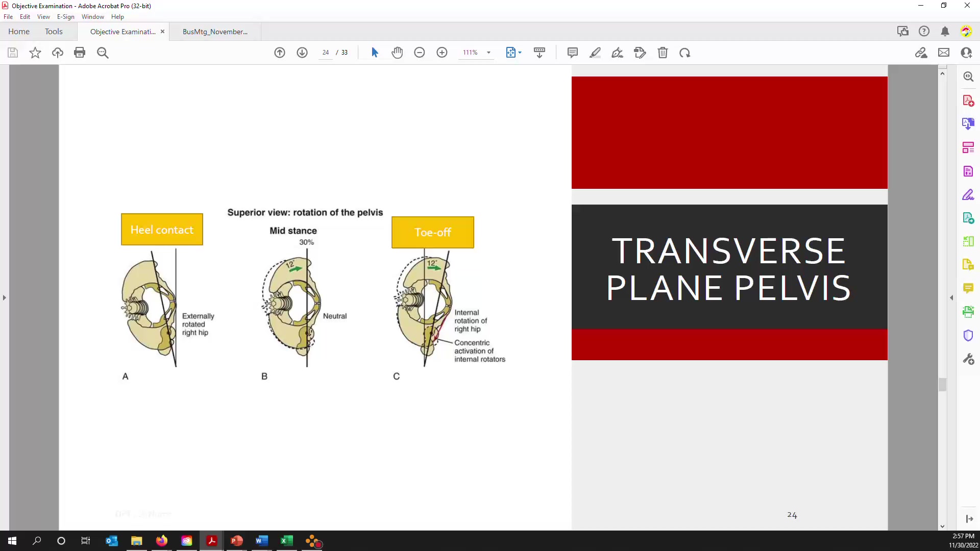Select the Create PDF tool

pos(968,100)
